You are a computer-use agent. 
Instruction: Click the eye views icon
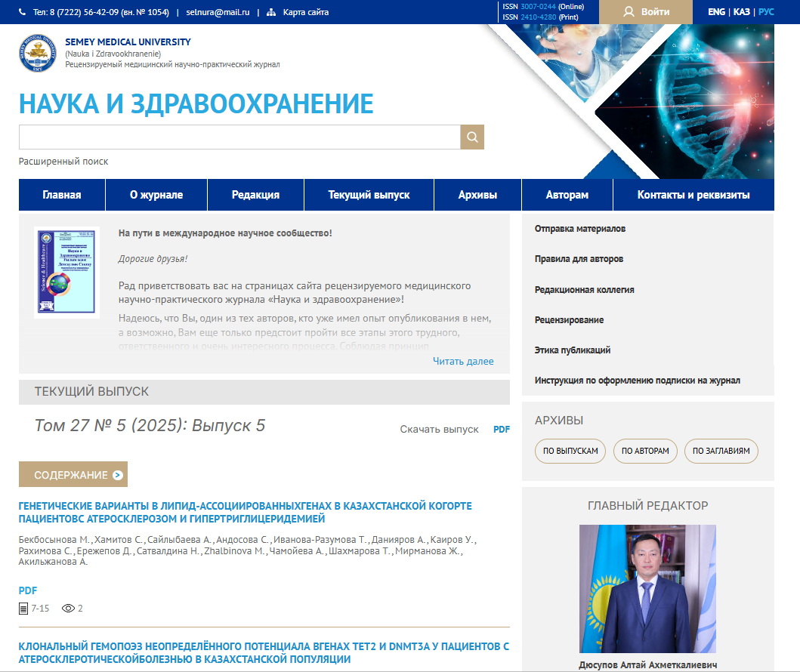tap(69, 609)
